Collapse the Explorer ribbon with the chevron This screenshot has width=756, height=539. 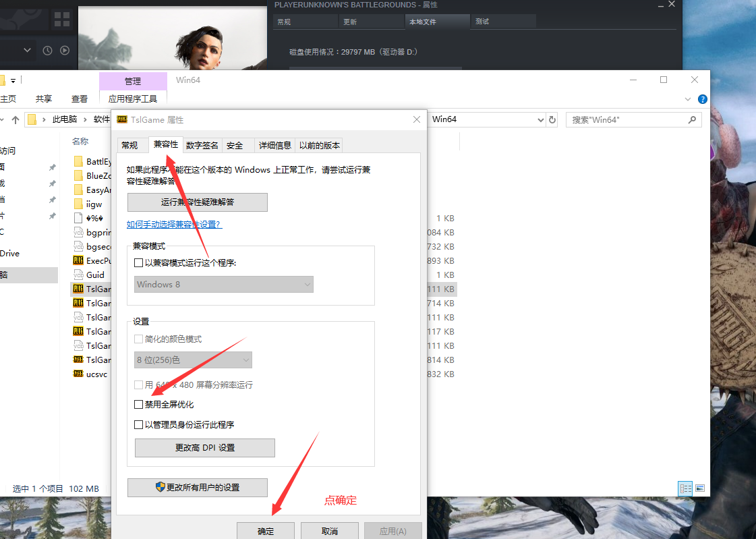(x=687, y=99)
